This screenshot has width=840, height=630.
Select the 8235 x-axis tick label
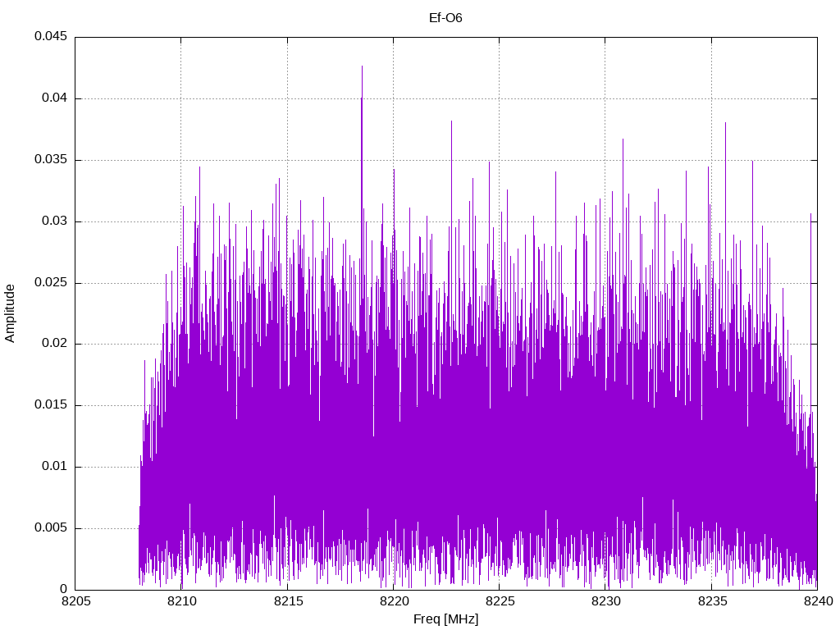click(x=712, y=601)
